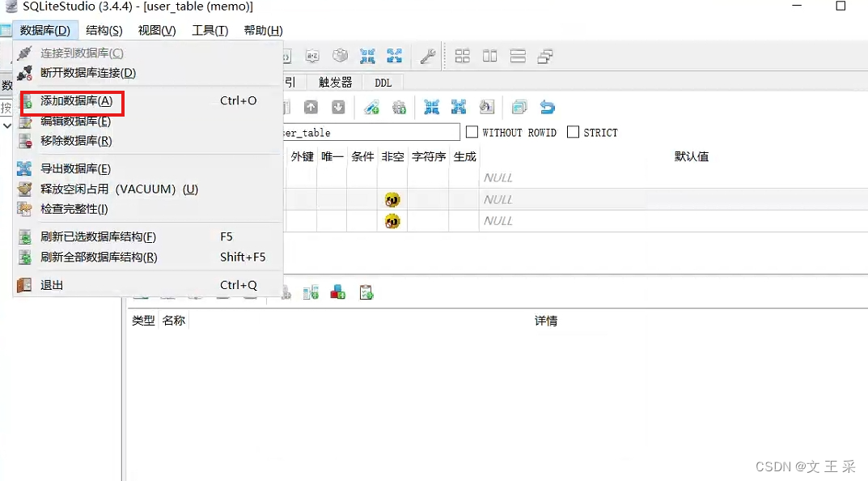
Task: Open the 数据库(D) menu
Action: pyautogui.click(x=44, y=31)
